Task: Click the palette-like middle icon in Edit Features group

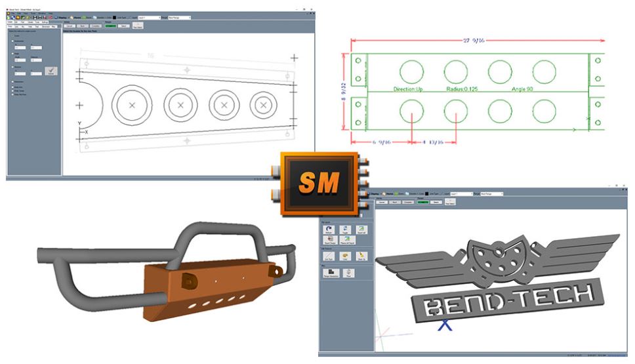Action: coord(345,256)
